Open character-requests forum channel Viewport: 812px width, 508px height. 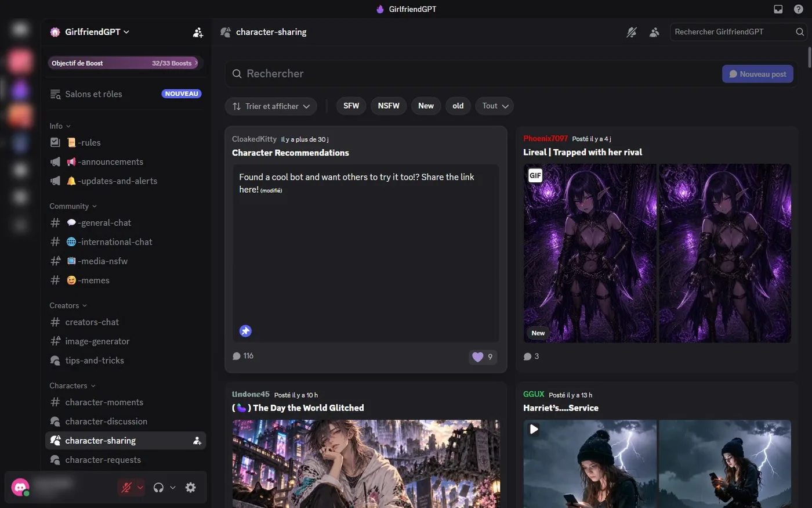point(125,460)
